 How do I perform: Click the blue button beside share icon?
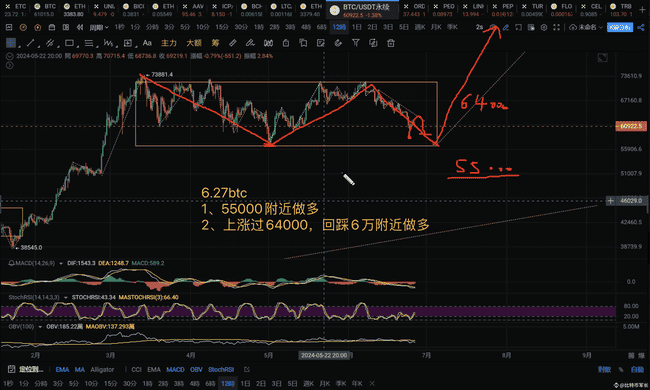pos(620,27)
